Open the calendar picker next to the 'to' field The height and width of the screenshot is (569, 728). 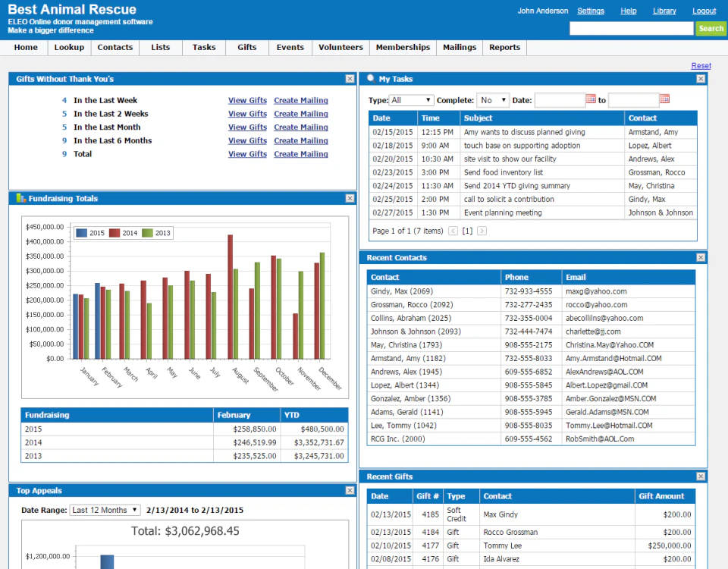[x=664, y=99]
